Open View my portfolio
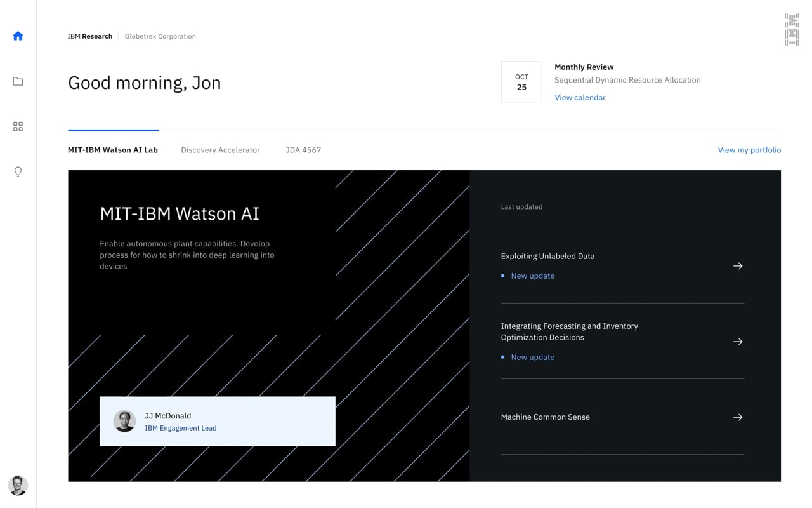The height and width of the screenshot is (508, 812). (749, 150)
